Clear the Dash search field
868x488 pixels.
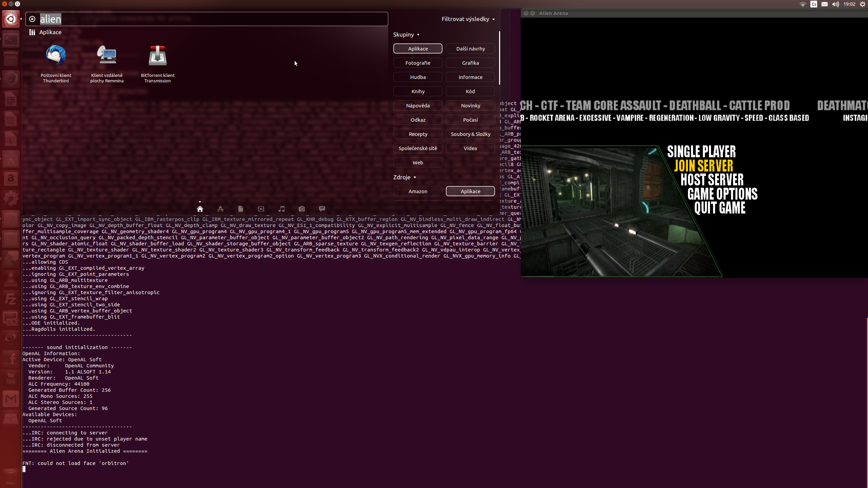tap(32, 19)
